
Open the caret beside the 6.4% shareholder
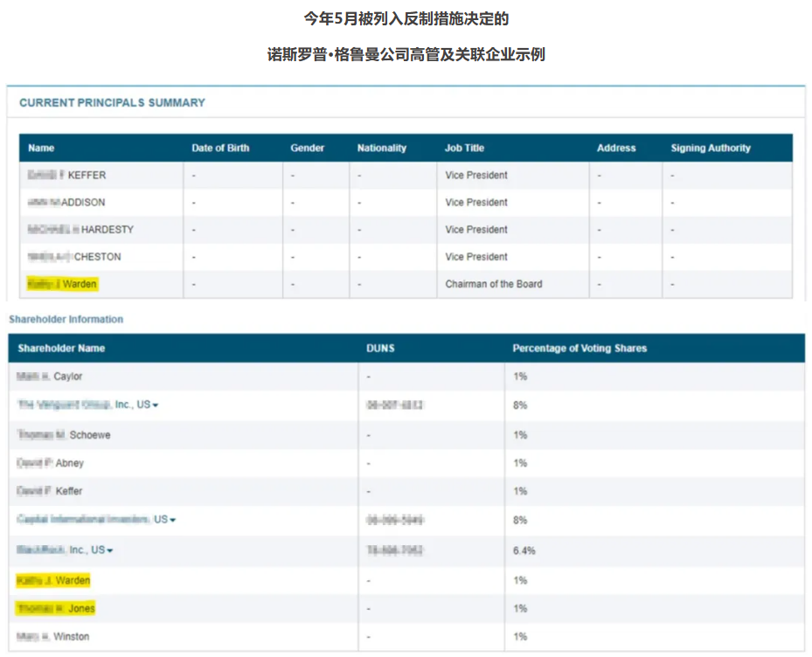110,550
